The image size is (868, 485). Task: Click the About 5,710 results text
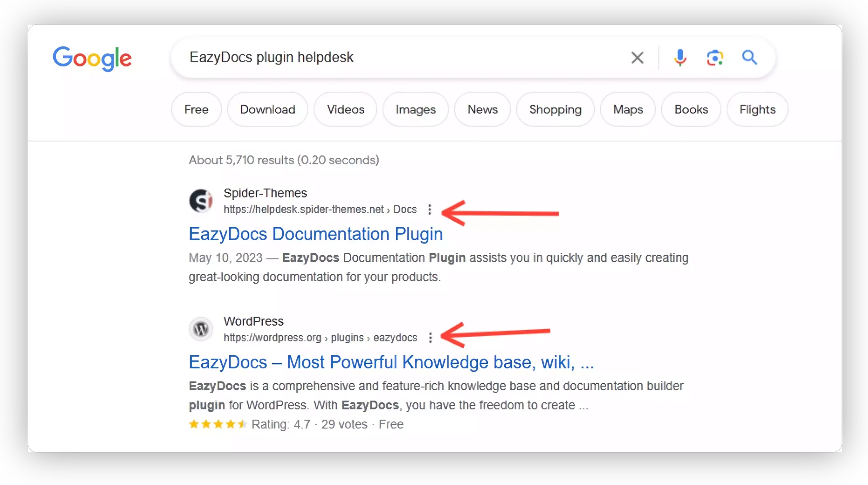tap(284, 160)
